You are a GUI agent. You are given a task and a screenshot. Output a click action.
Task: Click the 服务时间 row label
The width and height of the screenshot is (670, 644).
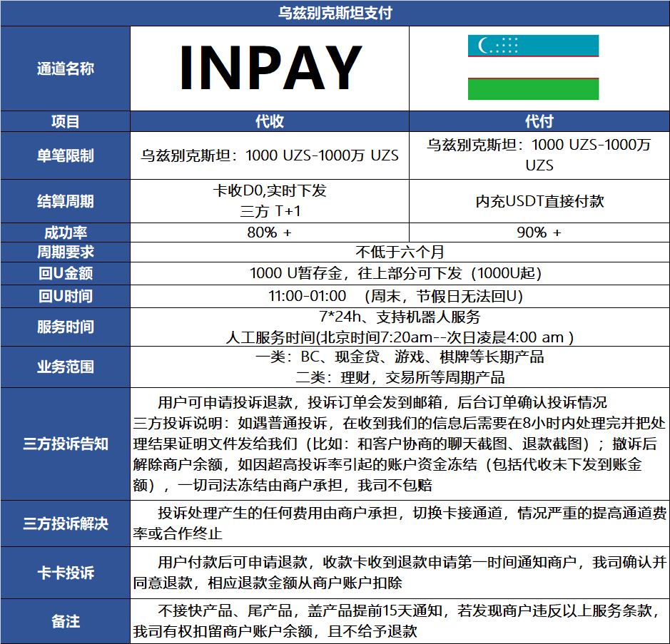click(x=65, y=327)
